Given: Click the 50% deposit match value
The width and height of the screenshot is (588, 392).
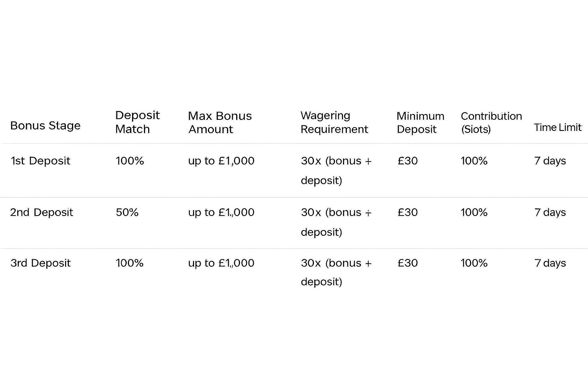Looking at the screenshot, I should coord(127,212).
